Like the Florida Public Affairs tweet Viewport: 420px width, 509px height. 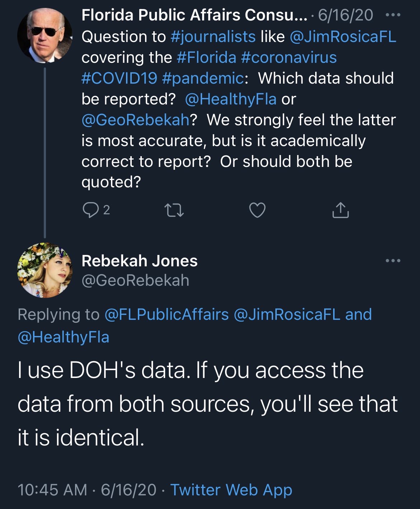[x=257, y=210]
